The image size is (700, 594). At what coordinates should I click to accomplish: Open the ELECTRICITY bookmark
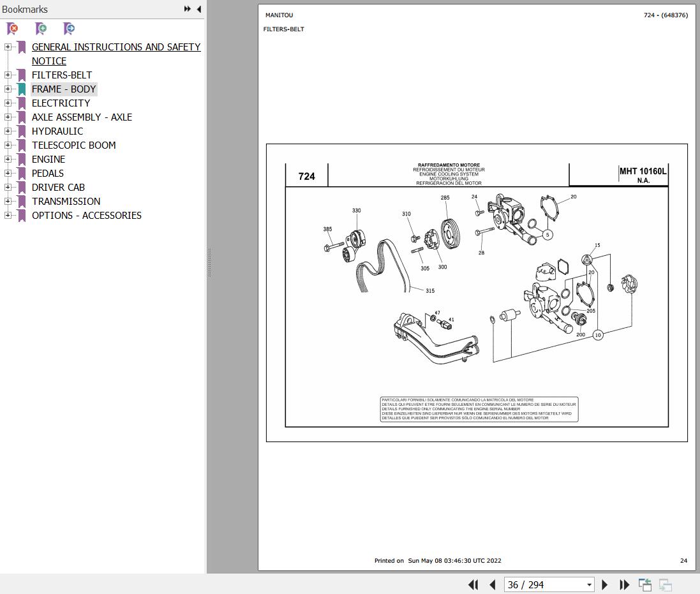(61, 103)
